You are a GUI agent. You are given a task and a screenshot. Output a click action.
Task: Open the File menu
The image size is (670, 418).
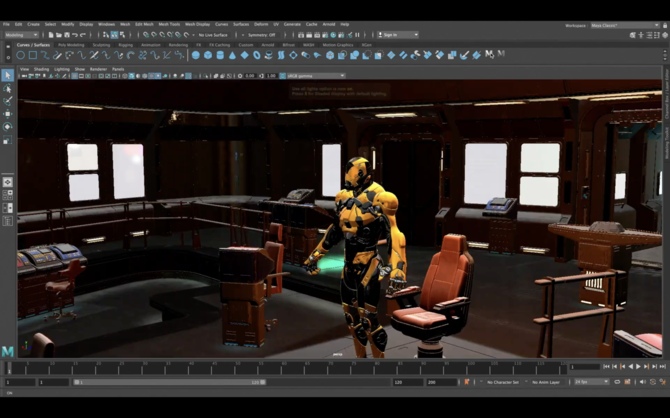click(6, 24)
